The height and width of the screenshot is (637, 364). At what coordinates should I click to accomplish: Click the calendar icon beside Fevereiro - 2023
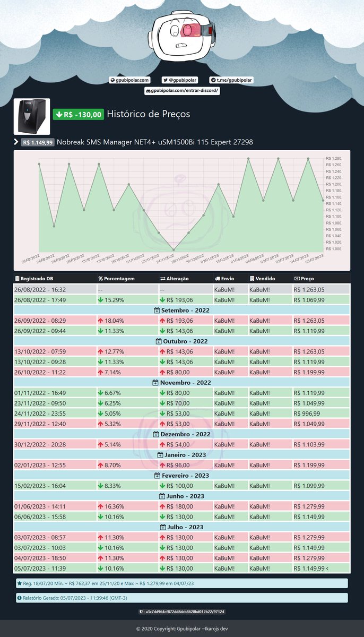158,476
